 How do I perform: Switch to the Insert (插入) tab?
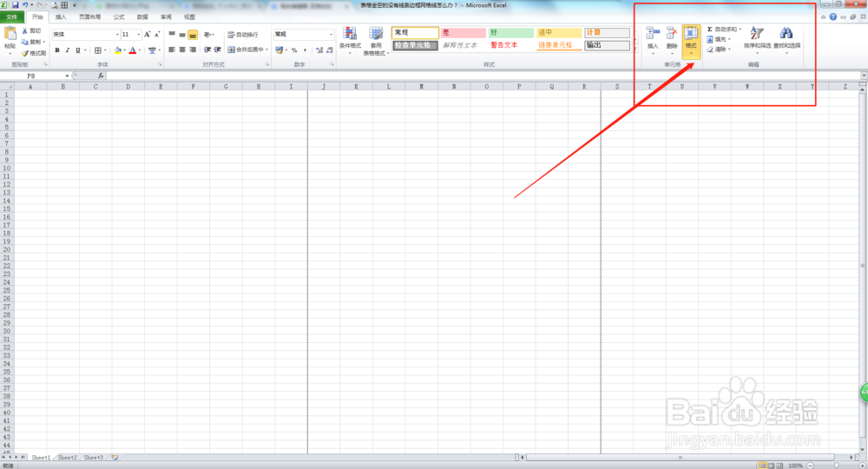(61, 17)
